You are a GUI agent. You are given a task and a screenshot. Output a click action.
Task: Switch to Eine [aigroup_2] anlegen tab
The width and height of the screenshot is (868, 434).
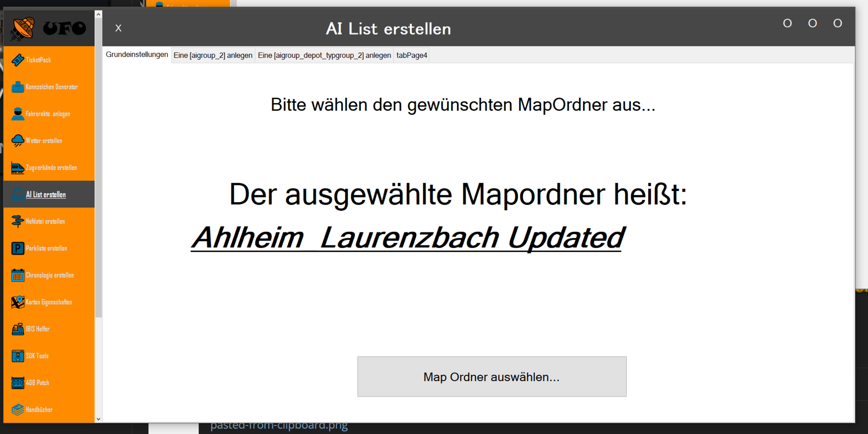coord(213,55)
